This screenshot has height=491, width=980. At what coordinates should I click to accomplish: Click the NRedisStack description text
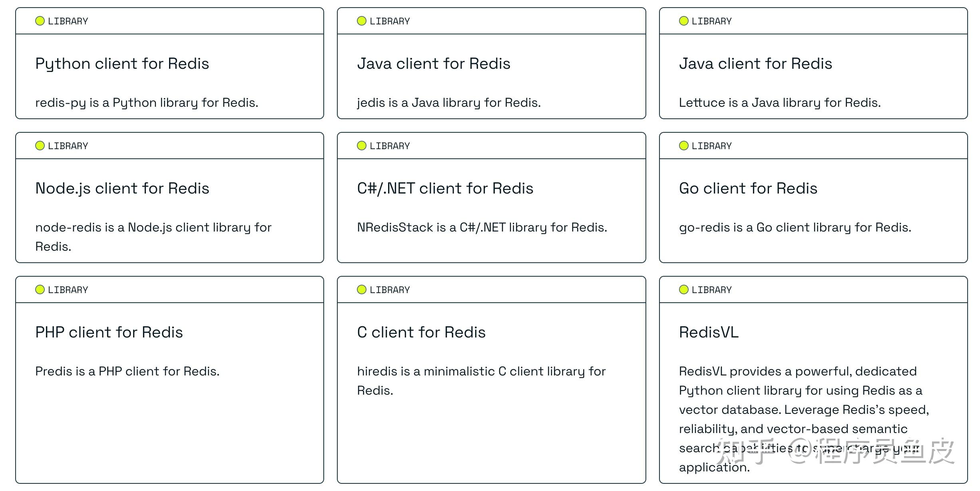click(482, 228)
